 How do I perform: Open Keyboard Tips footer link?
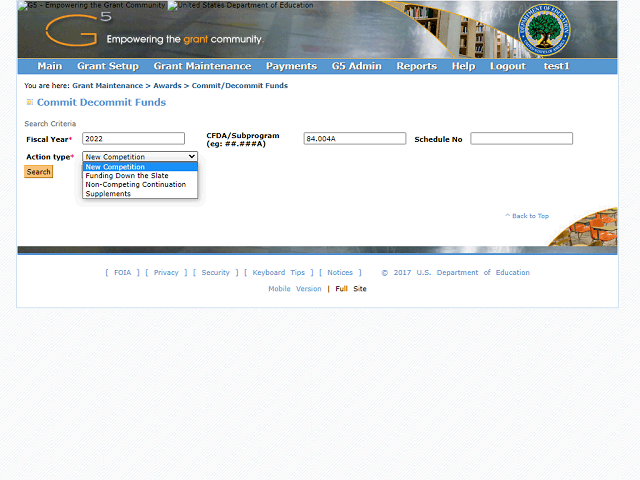tap(278, 272)
